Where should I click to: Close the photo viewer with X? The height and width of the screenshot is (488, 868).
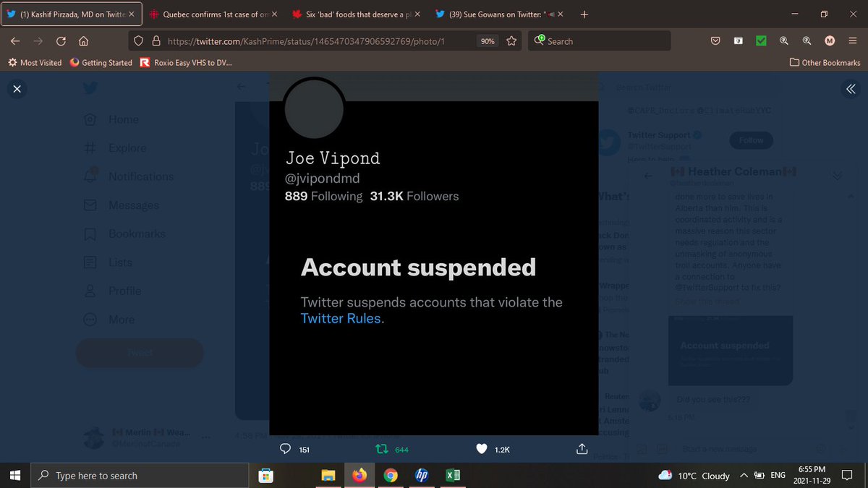click(x=17, y=88)
